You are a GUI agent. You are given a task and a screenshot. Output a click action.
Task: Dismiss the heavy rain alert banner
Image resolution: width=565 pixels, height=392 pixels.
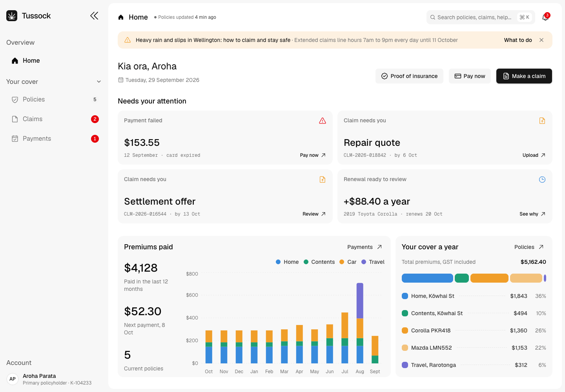pyautogui.click(x=541, y=40)
